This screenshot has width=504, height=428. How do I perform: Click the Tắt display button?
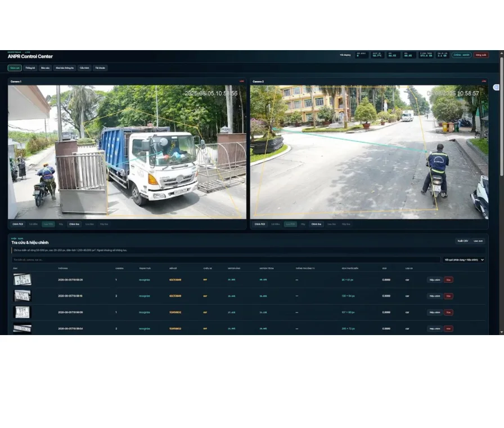[345, 55]
